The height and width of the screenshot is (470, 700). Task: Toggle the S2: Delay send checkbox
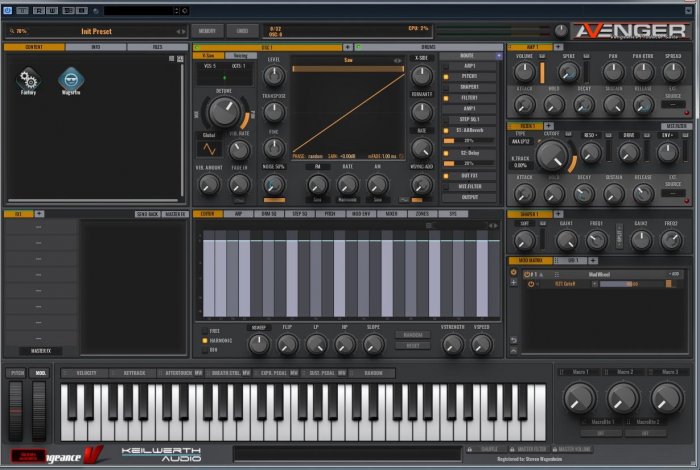tap(446, 153)
